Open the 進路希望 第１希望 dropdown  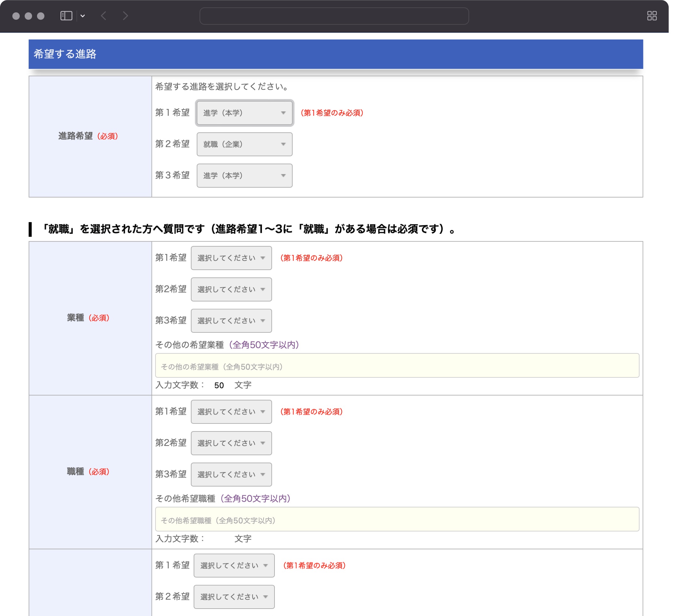pyautogui.click(x=245, y=113)
